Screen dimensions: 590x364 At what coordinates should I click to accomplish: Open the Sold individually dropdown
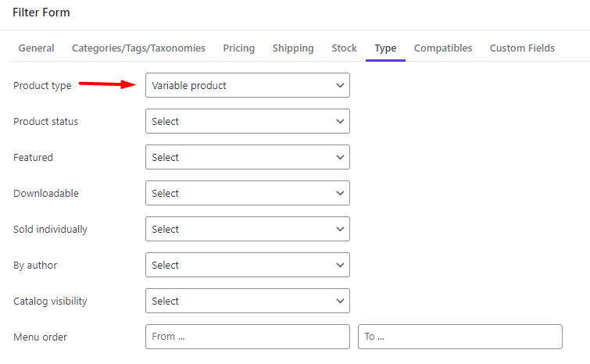tap(248, 229)
